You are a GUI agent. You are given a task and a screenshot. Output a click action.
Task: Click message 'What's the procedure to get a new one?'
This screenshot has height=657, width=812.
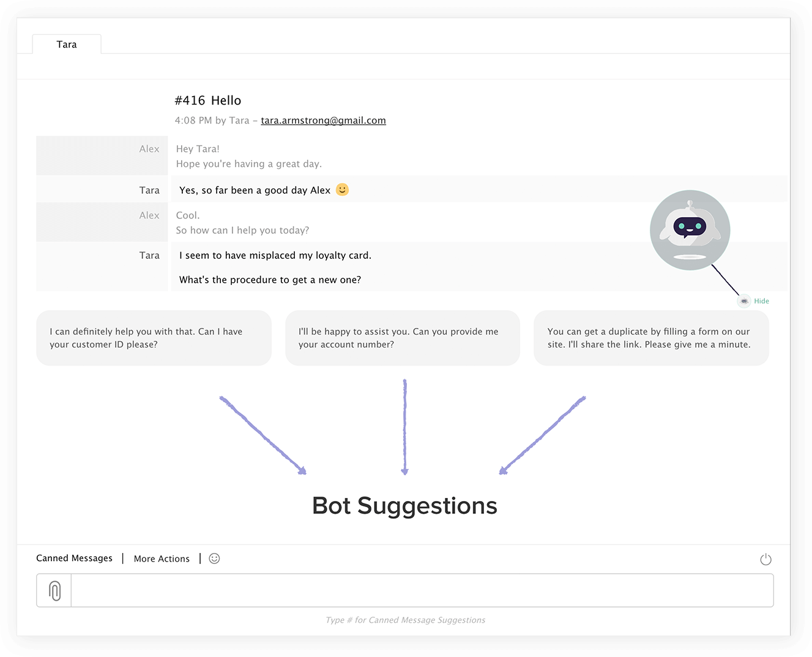click(x=270, y=280)
